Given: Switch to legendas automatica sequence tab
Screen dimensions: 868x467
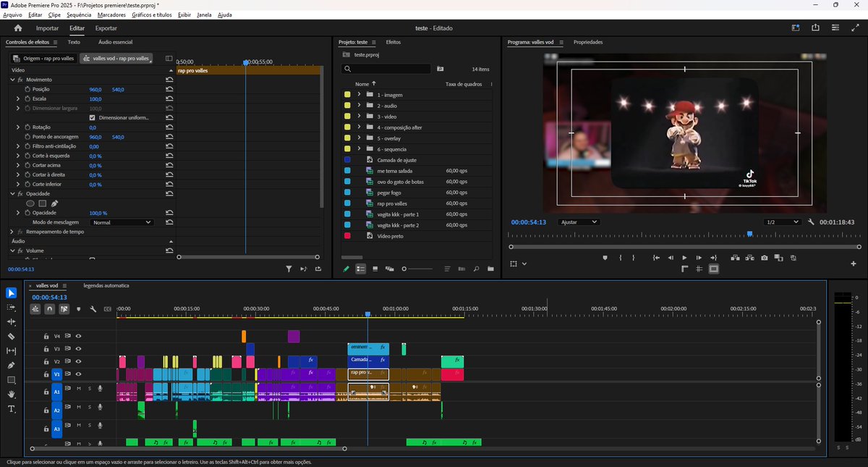Looking at the screenshot, I should tap(106, 285).
